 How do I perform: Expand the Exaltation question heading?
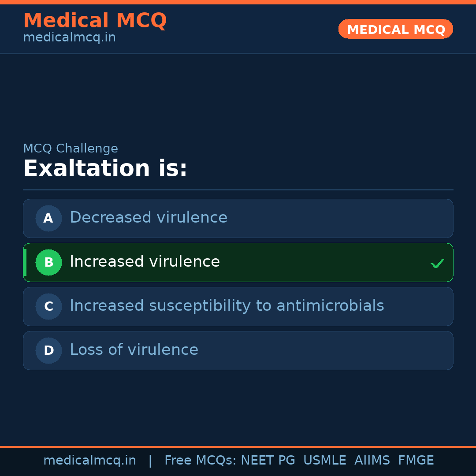pyautogui.click(x=105, y=168)
